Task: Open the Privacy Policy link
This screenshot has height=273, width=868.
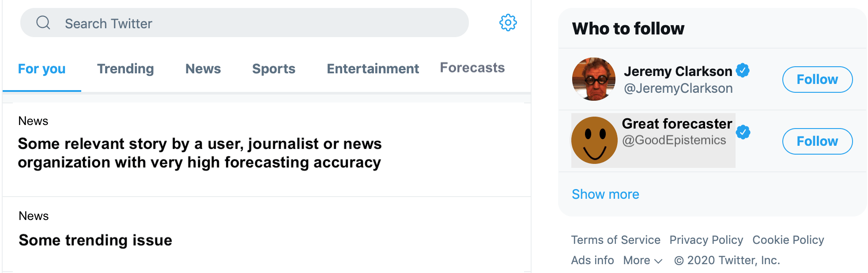Action: coord(706,240)
